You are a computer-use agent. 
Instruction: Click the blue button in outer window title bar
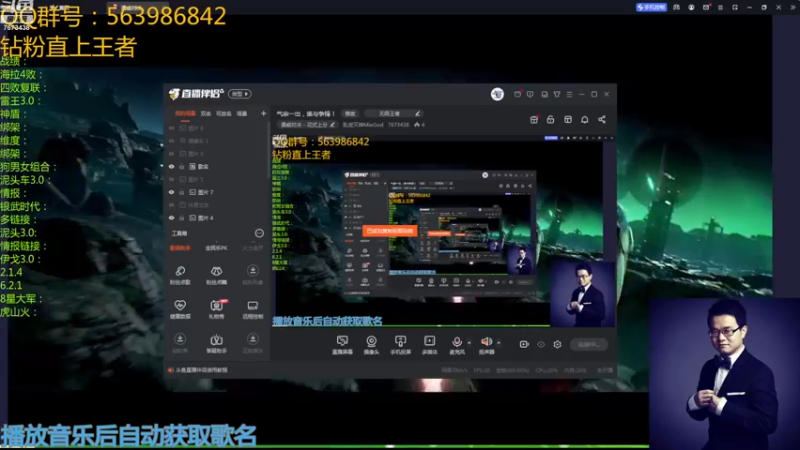651,7
